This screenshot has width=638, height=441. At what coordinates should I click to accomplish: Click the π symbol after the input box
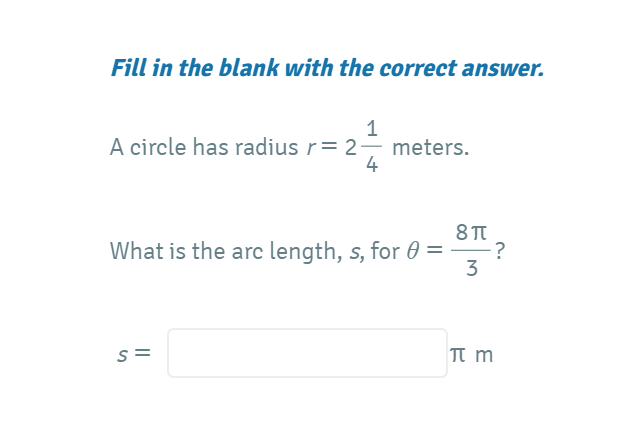458,355
